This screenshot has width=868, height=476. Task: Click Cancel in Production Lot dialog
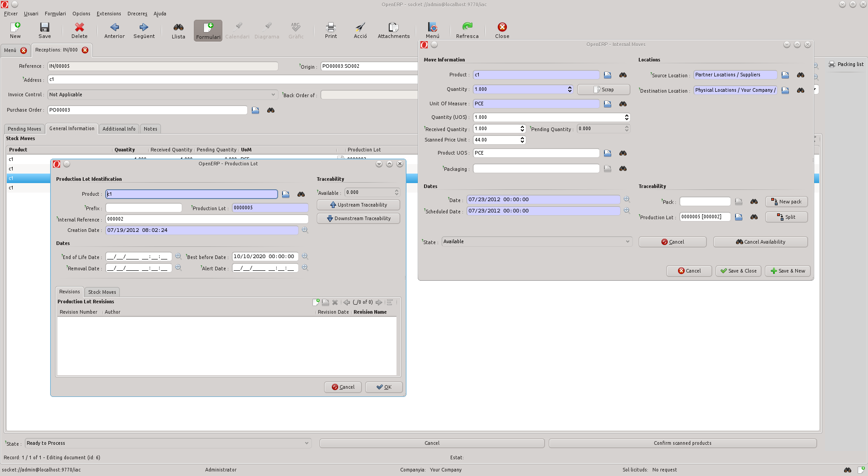coord(343,387)
